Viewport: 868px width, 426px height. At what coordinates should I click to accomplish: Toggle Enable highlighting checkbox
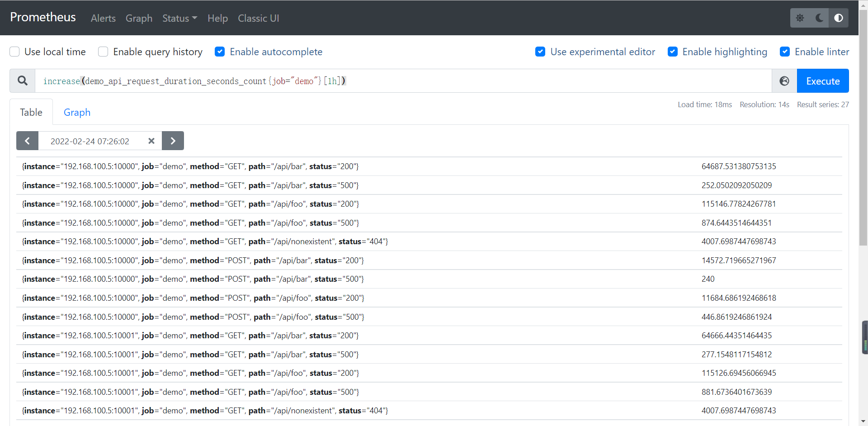tap(673, 52)
